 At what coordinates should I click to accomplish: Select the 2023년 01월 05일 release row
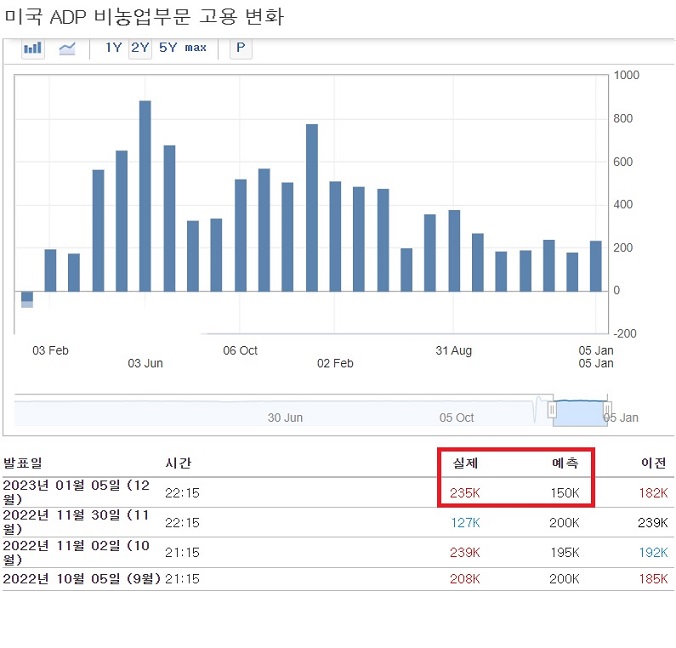pos(338,492)
